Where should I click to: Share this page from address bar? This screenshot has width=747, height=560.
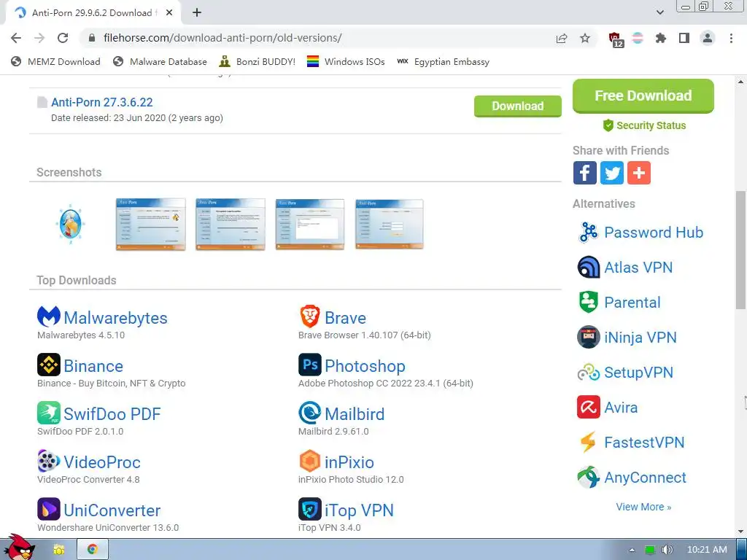tap(562, 38)
